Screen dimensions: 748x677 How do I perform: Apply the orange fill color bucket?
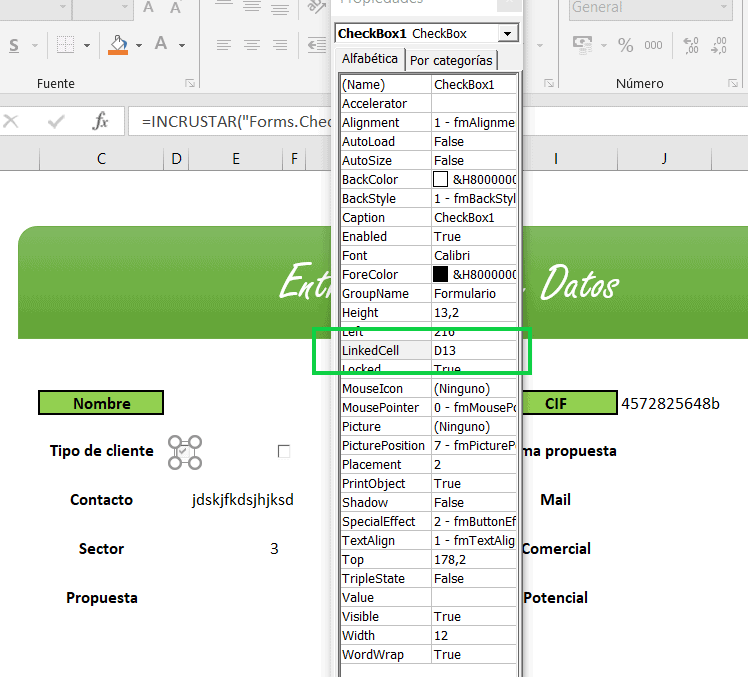118,45
